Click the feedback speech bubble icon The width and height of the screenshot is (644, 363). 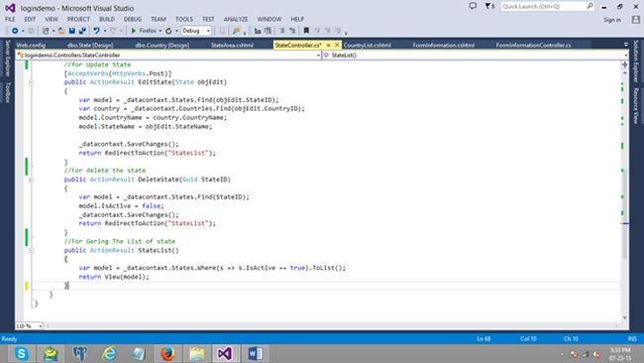[473, 6]
